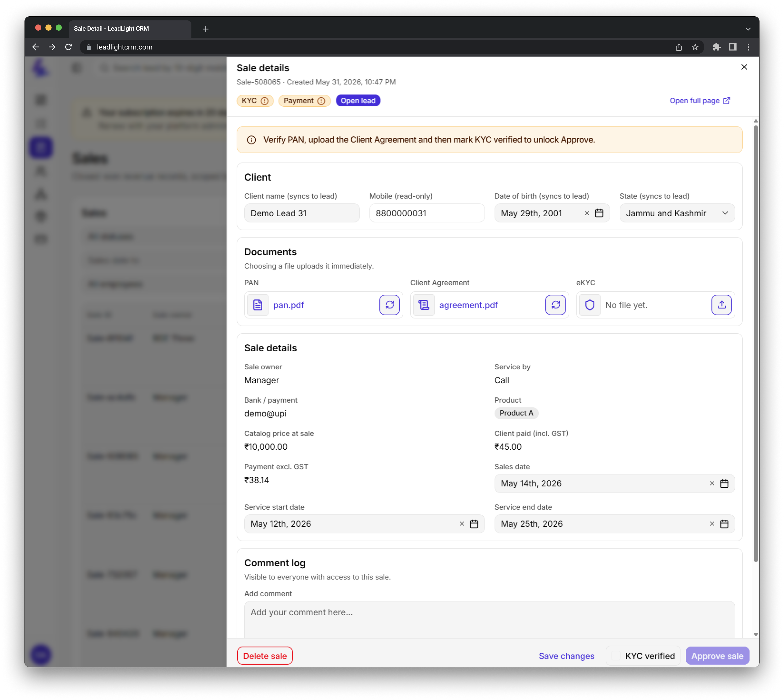This screenshot has width=784, height=700.
Task: Go back in the browser
Action: 36,47
